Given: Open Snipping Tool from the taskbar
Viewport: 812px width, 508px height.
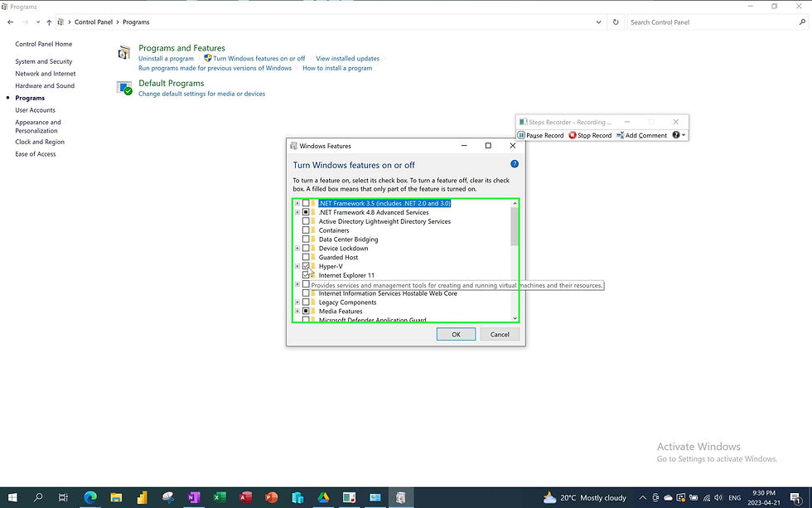Looking at the screenshot, I should click(x=167, y=498).
